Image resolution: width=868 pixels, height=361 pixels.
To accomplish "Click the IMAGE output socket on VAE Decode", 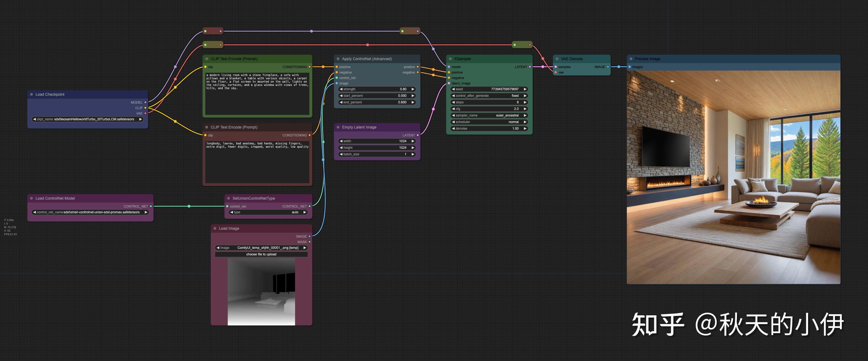I will (608, 67).
